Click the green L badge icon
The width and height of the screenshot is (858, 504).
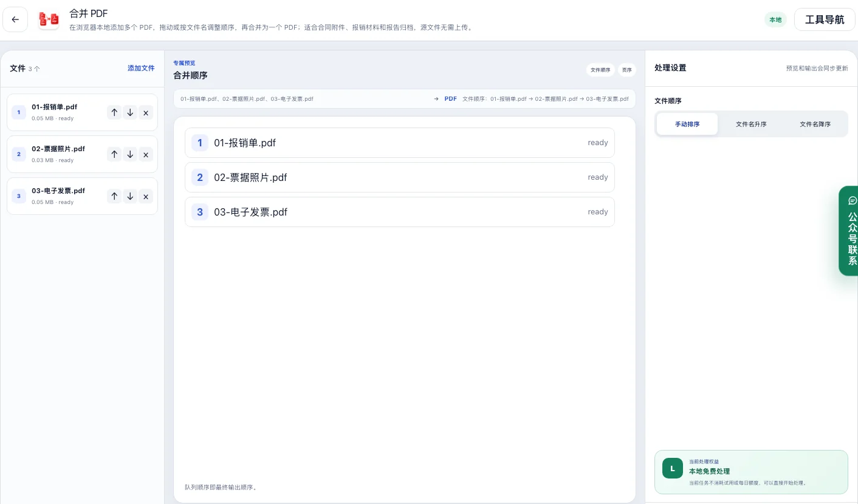[x=673, y=468]
